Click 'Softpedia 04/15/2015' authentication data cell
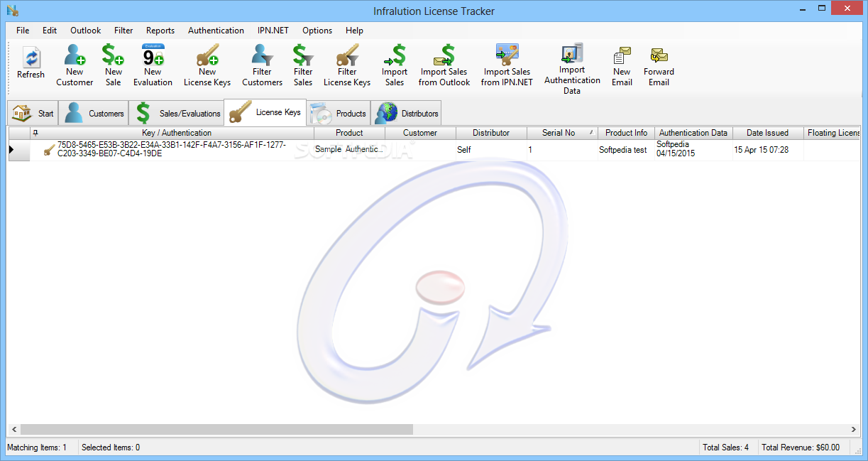 coord(693,150)
